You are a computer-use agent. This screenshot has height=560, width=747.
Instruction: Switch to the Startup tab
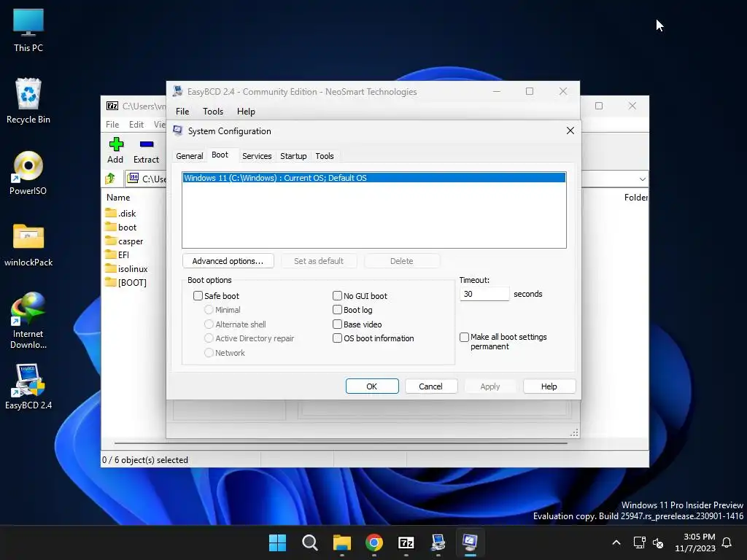[x=293, y=156]
